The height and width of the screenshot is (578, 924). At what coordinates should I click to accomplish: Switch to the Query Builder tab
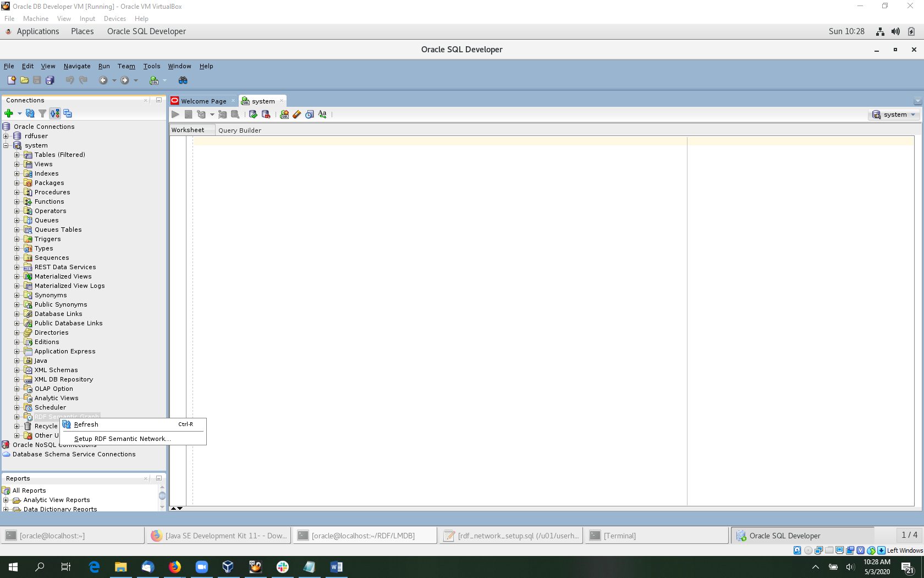tap(239, 130)
